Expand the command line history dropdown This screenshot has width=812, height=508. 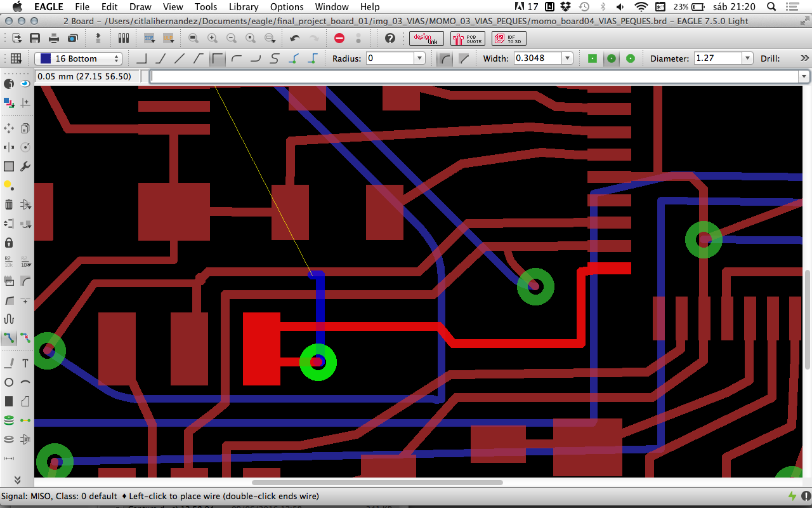pos(804,76)
